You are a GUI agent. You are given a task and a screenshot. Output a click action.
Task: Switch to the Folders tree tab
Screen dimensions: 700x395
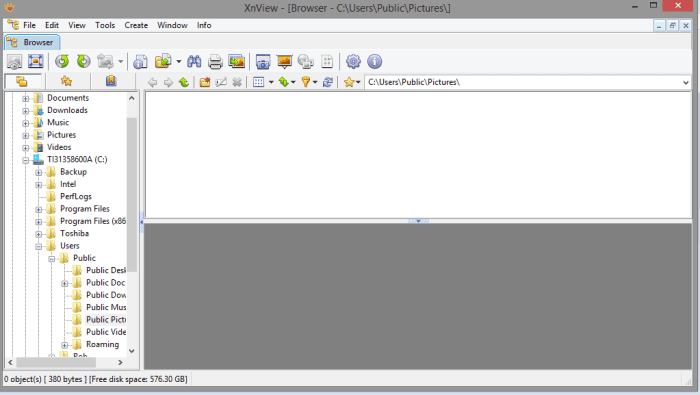click(22, 81)
